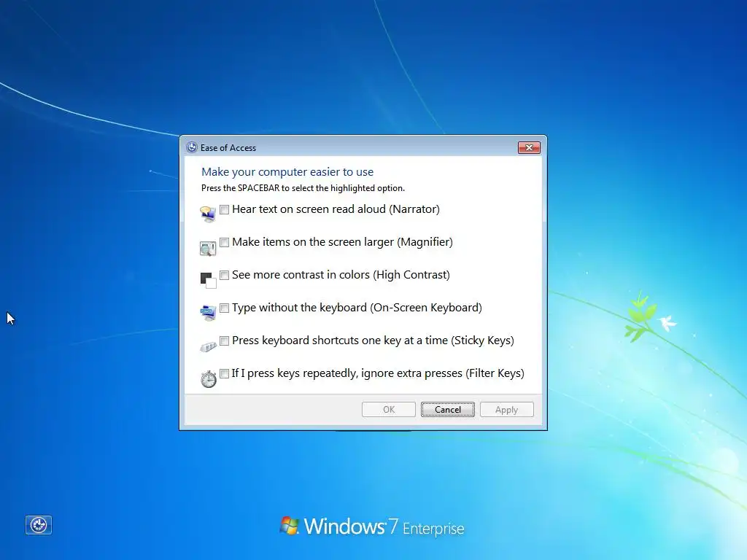Click the "Make your computer easier to use" heading
The height and width of the screenshot is (560, 747).
point(287,172)
